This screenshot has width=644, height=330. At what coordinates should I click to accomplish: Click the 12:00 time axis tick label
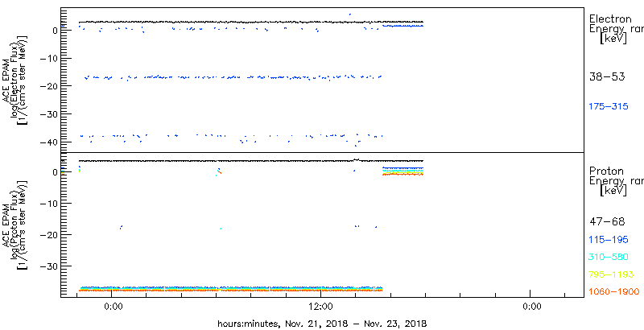(x=320, y=306)
